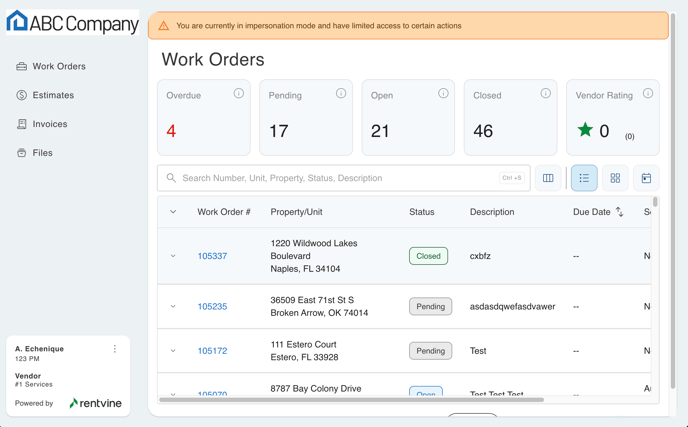
Task: Go to Invoices in sidebar
Action: tap(50, 124)
